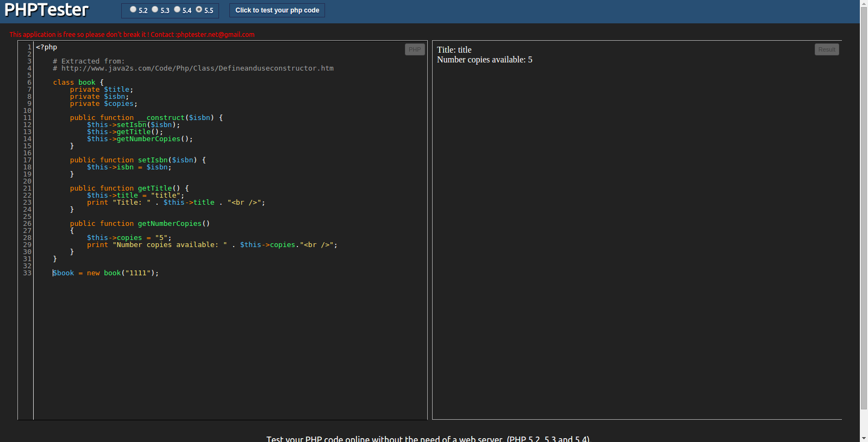868x442 pixels.
Task: Click the red contact email notice
Action: point(132,34)
